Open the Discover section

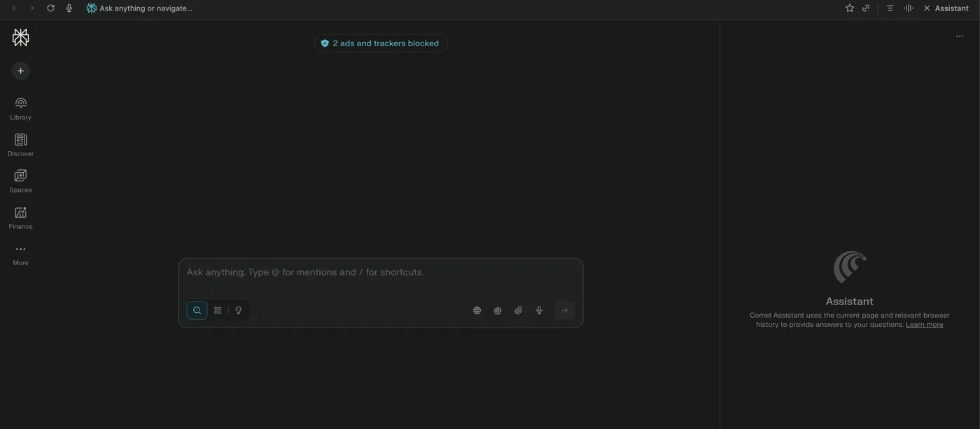[20, 145]
